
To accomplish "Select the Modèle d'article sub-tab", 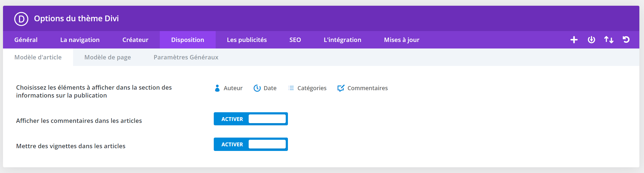I will 38,57.
